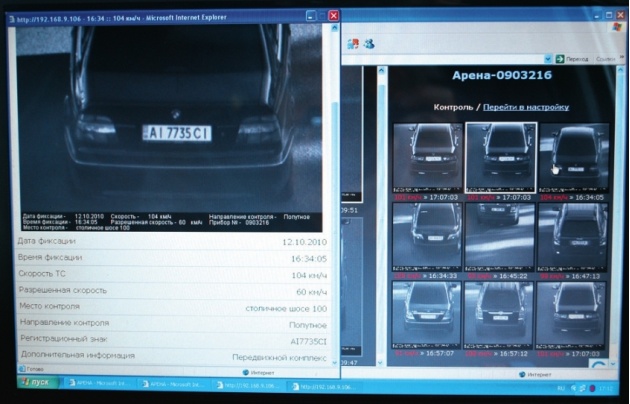Switch to the first ARENA taskbar window

pos(96,383)
